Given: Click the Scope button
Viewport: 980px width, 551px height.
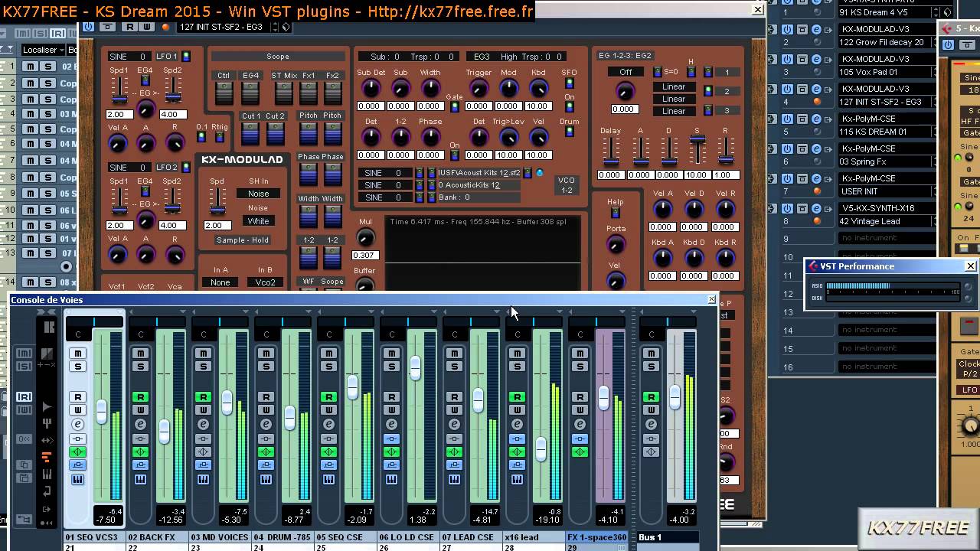Looking at the screenshot, I should point(278,57).
